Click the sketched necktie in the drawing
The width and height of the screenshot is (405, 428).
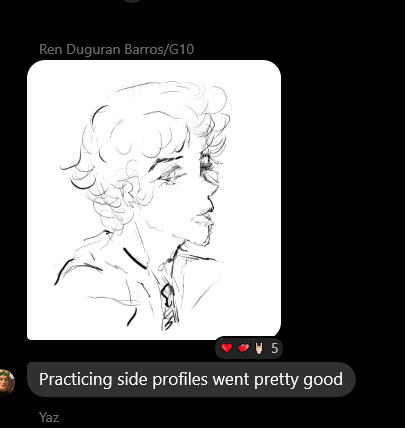[x=169, y=307]
